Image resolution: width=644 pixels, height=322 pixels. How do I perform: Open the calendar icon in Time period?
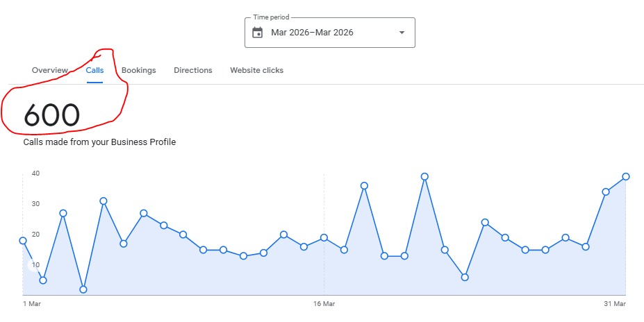pyautogui.click(x=258, y=33)
